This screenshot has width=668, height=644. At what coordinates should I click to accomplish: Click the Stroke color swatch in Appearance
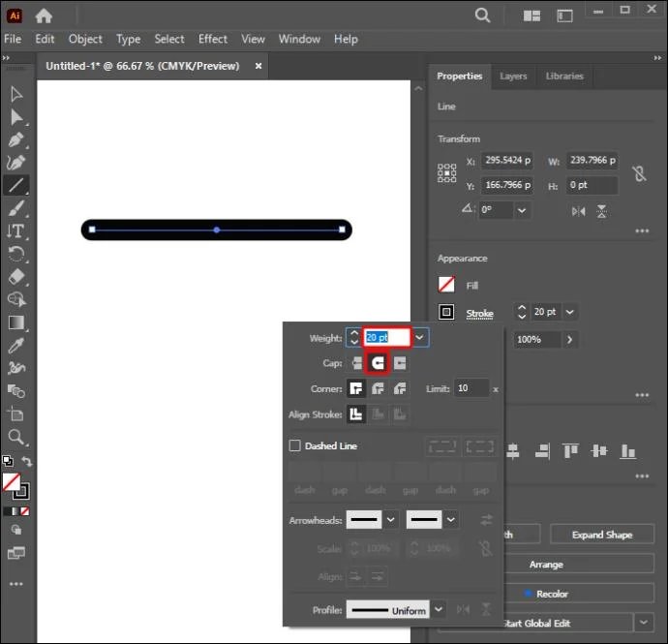446,312
